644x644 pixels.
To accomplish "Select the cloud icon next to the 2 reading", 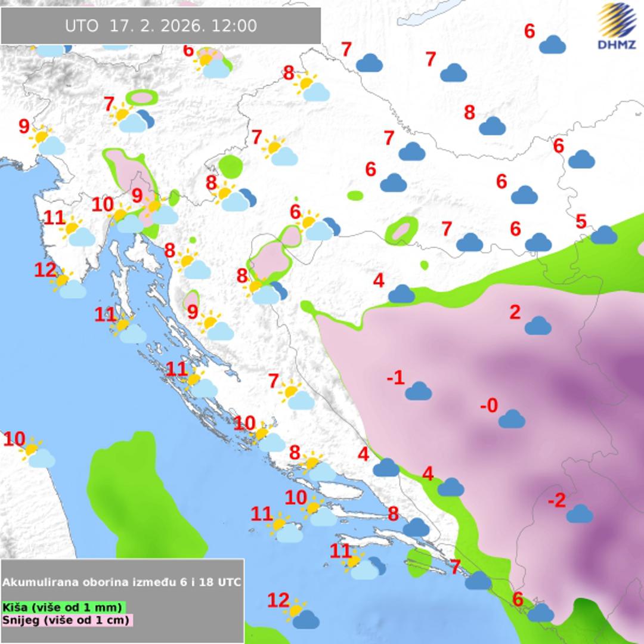I will 538,326.
